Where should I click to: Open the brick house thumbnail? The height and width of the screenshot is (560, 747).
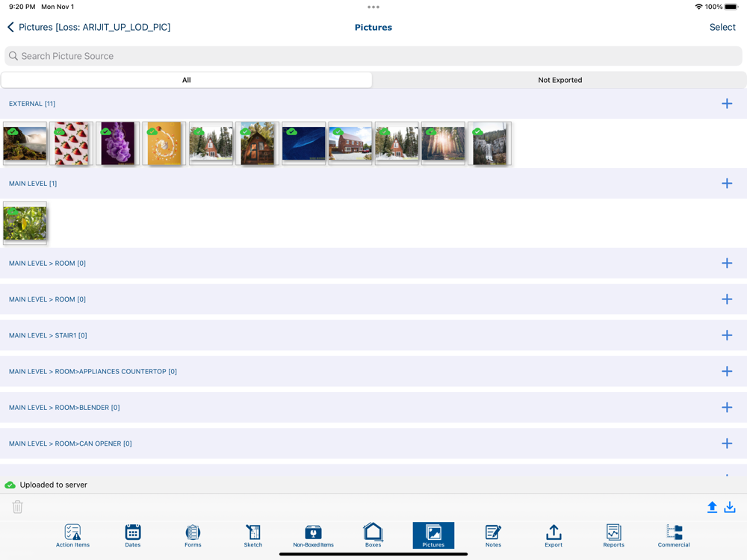350,143
